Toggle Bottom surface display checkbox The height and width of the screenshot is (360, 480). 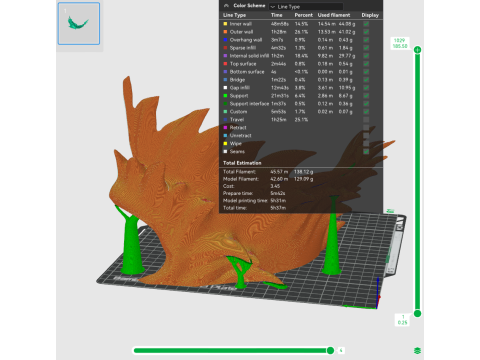coord(366,72)
